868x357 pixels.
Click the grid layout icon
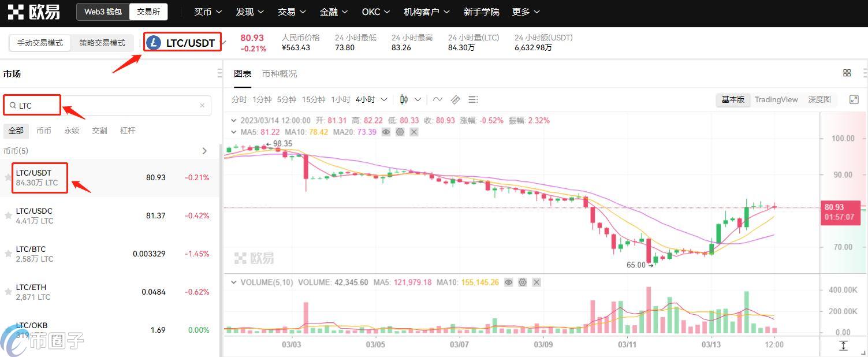tap(847, 73)
